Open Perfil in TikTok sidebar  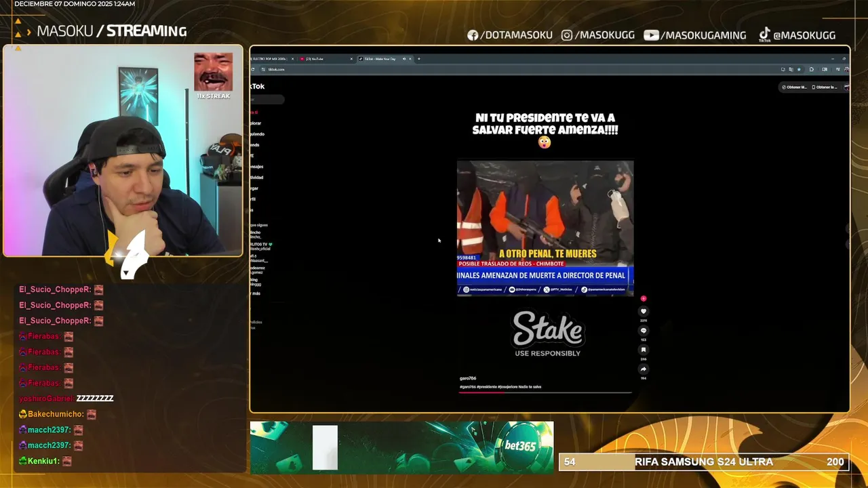(253, 199)
